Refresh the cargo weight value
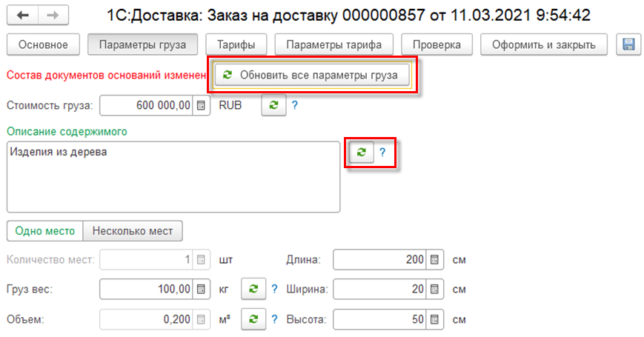 coord(253,289)
